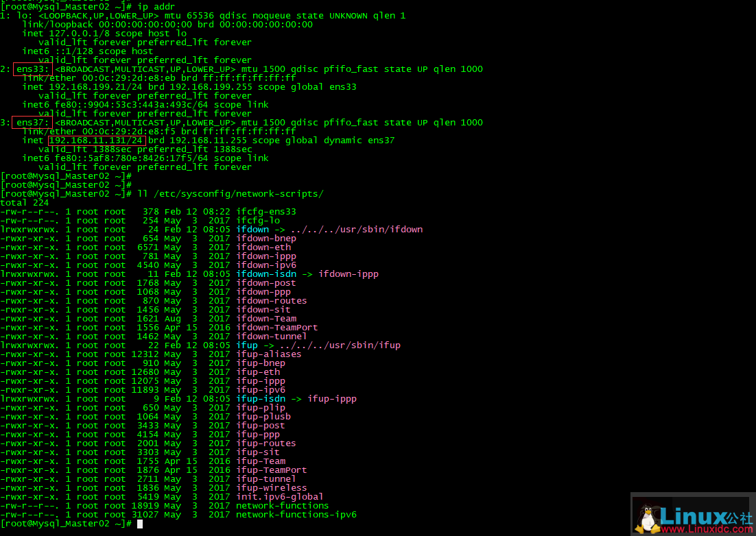Click the MAC address 00:0c:29:2d:e8:eb

click(129, 78)
